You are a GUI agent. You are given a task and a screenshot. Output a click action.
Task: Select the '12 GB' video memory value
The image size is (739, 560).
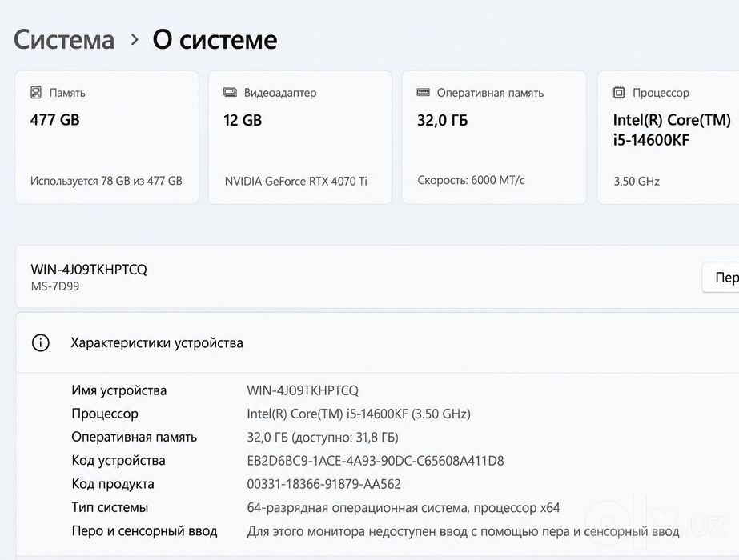coord(243,120)
